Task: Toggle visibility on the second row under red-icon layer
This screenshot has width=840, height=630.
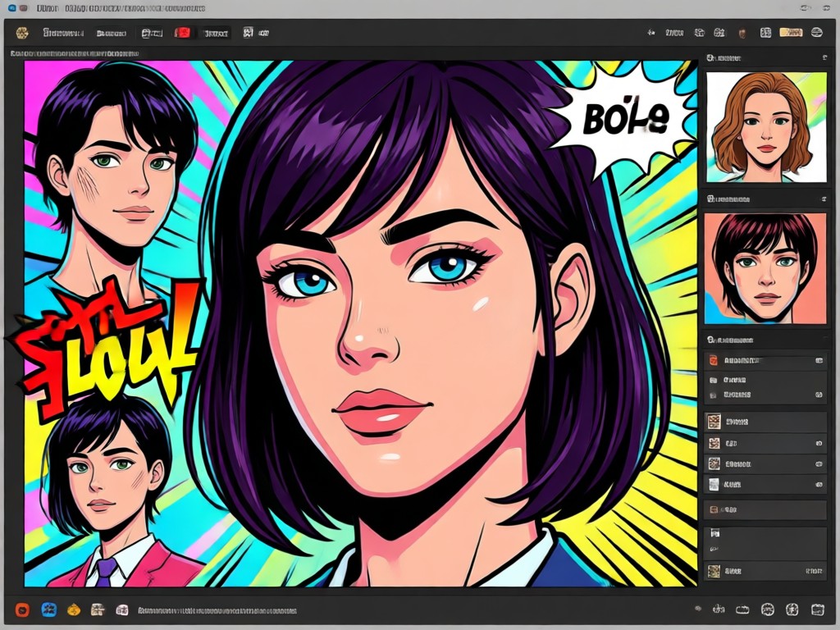Action: coord(819,395)
